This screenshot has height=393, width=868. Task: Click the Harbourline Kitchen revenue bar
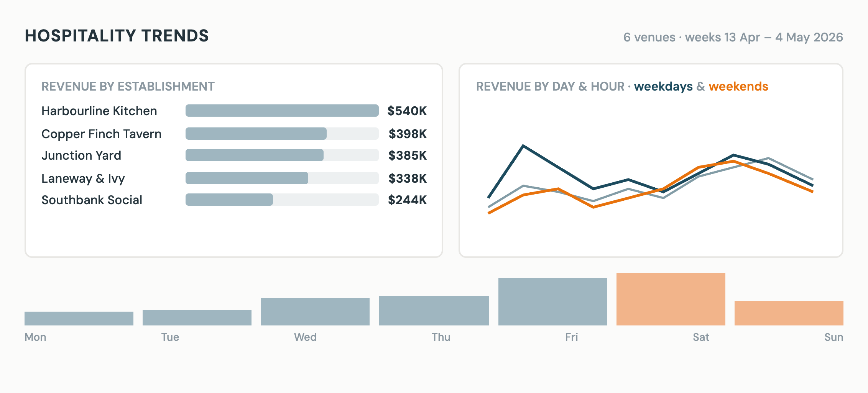tap(282, 111)
